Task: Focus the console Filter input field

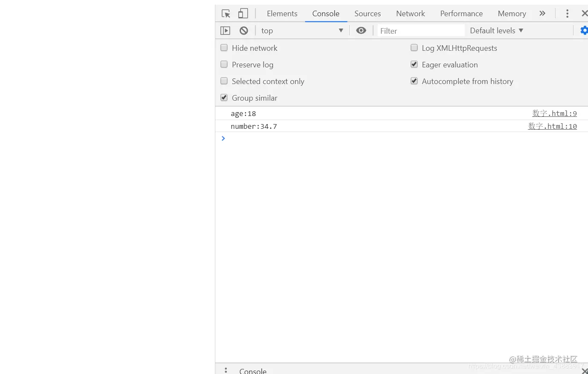Action: [421, 31]
